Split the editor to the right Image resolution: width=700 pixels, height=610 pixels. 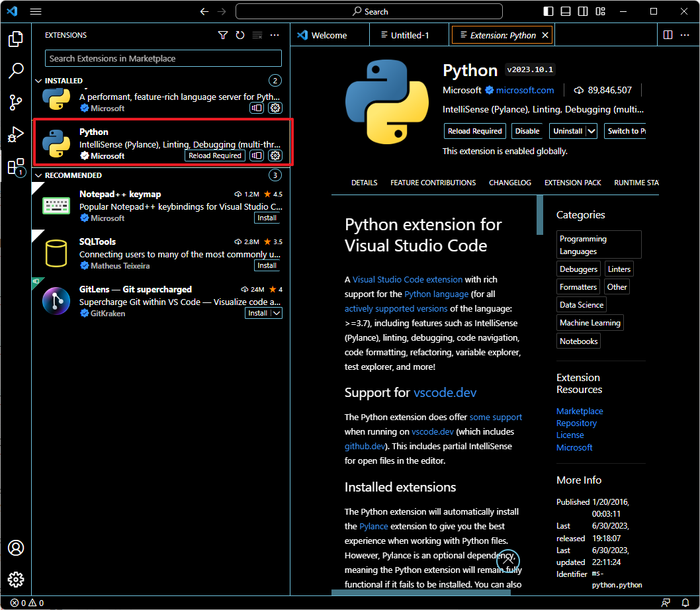[668, 35]
